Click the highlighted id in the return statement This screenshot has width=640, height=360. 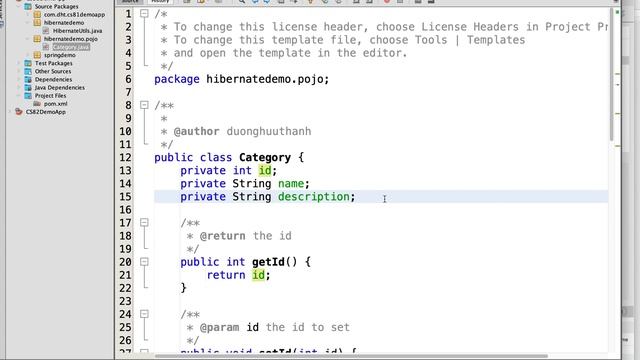pos(258,275)
